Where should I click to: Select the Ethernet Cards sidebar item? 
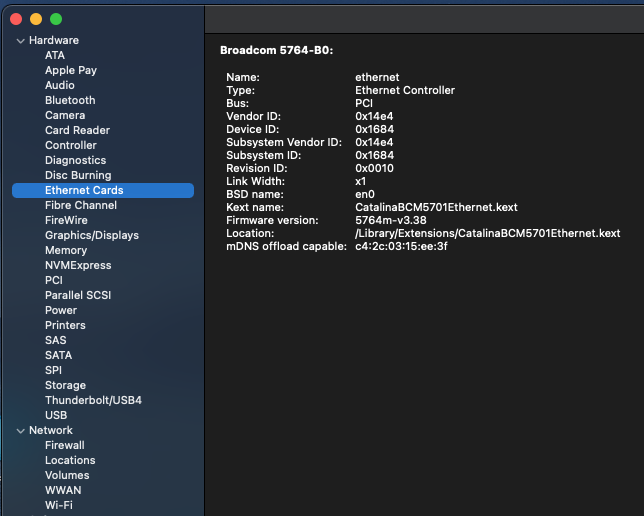tap(84, 190)
